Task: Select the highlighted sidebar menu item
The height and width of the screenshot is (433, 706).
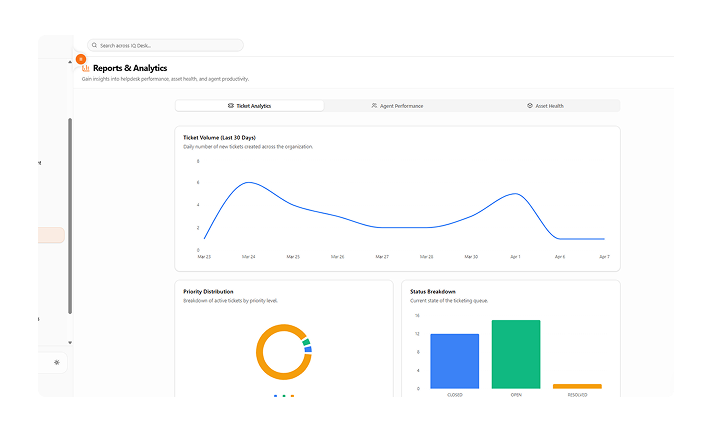Action: (x=51, y=235)
